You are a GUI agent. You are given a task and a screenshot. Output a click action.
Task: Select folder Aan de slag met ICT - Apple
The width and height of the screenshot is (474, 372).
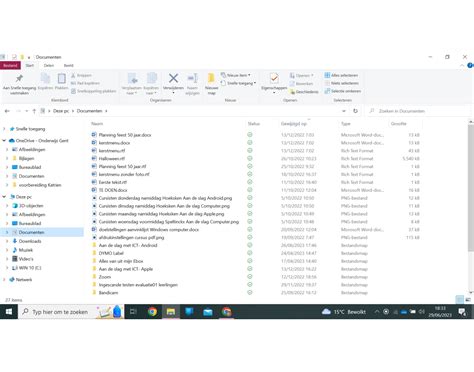coord(126,269)
